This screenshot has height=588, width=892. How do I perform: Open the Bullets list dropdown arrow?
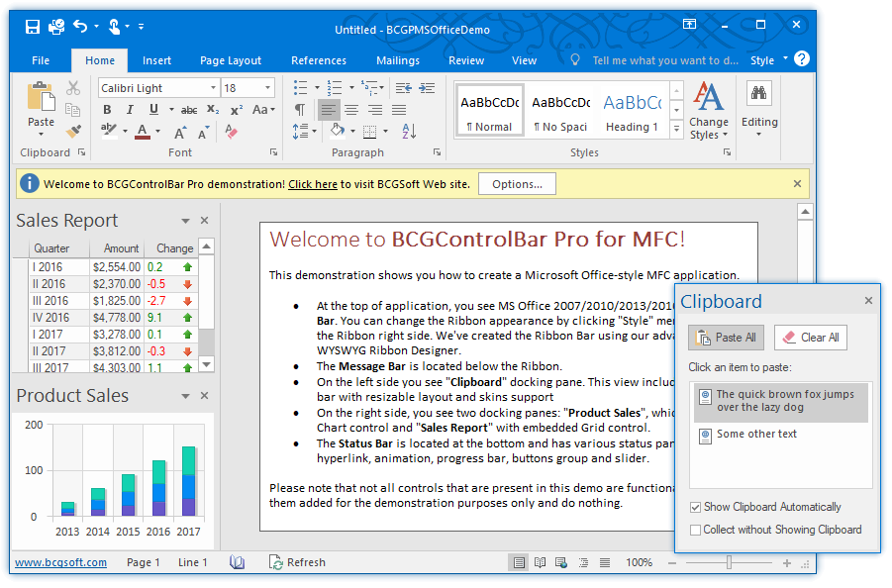coord(317,87)
